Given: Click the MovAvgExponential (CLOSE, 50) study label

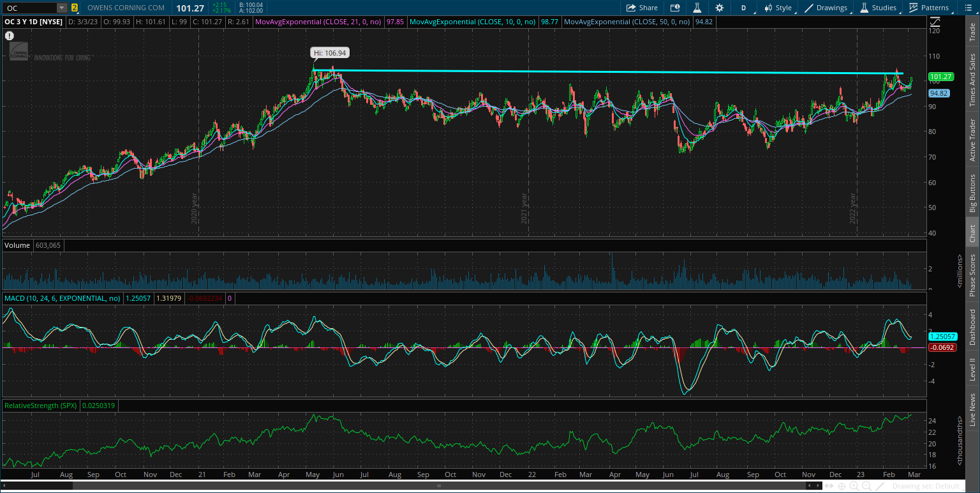Looking at the screenshot, I should (x=627, y=22).
